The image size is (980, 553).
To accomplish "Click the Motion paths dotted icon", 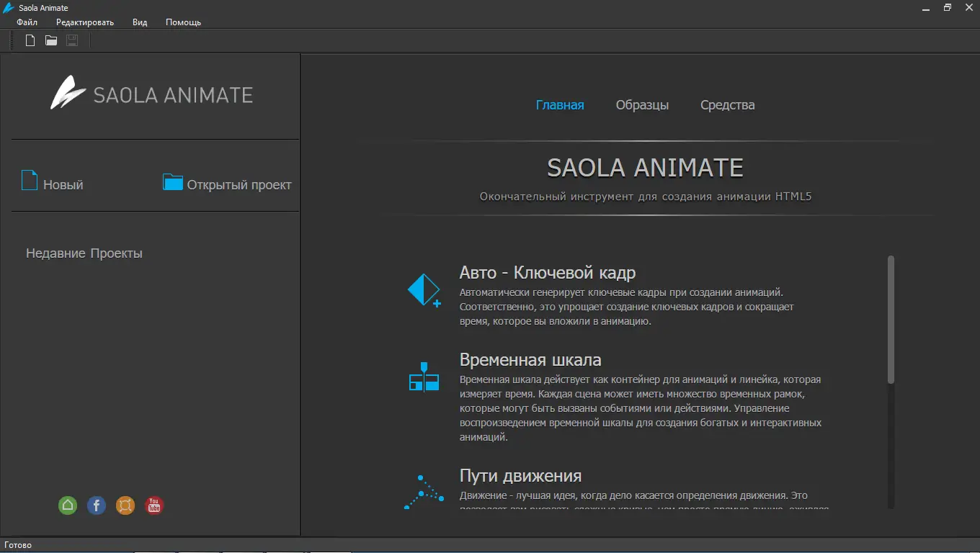I will click(424, 492).
